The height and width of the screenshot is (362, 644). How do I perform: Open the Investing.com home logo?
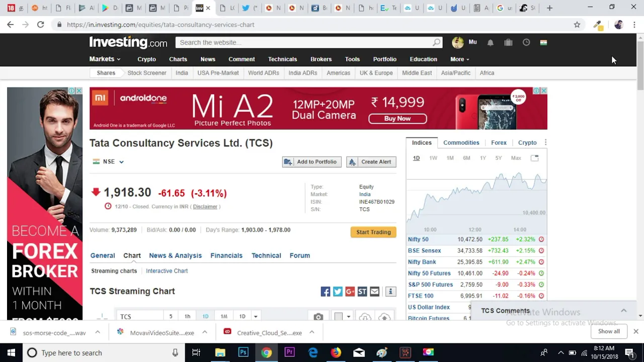(x=128, y=42)
